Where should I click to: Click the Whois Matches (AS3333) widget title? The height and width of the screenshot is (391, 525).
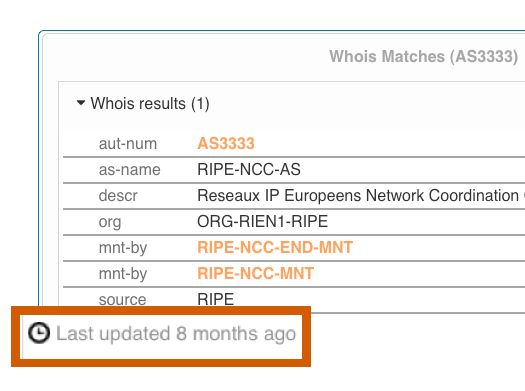click(424, 56)
